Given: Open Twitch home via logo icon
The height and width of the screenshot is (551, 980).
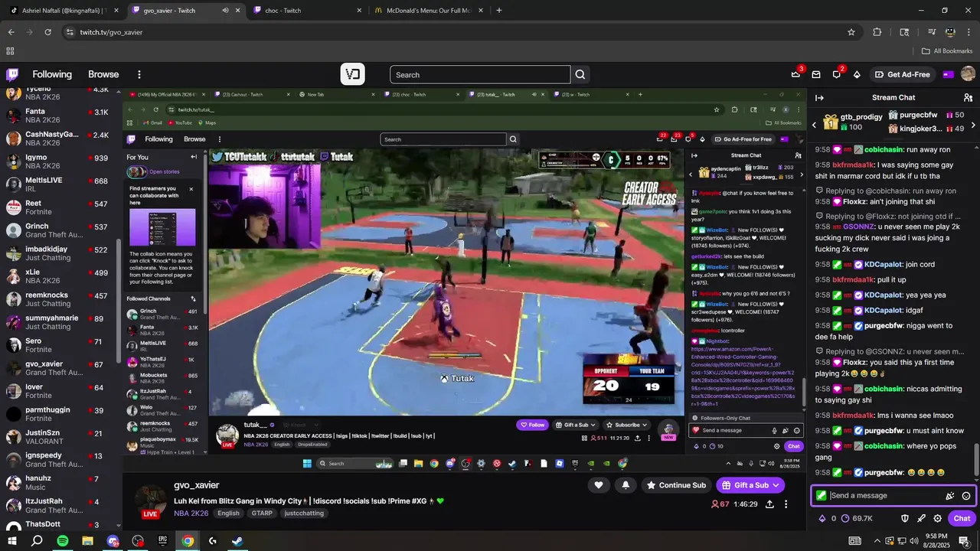Looking at the screenshot, I should [x=12, y=74].
